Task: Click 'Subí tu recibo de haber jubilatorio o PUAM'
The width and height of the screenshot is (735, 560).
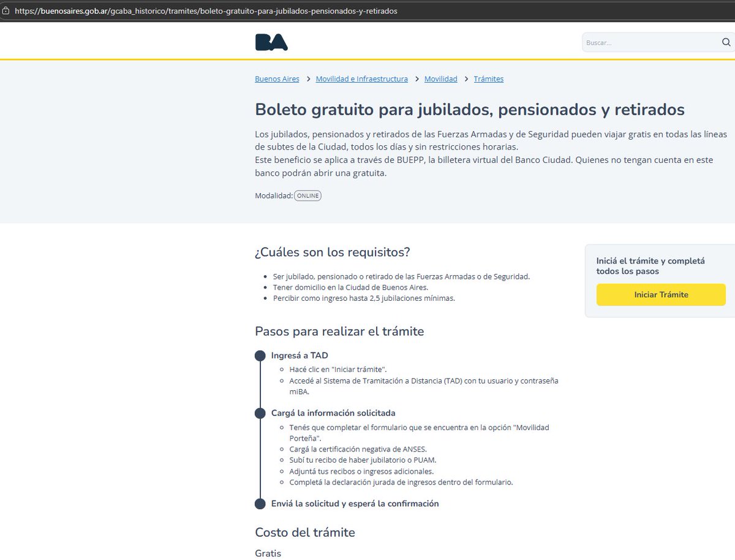Action: click(x=363, y=460)
